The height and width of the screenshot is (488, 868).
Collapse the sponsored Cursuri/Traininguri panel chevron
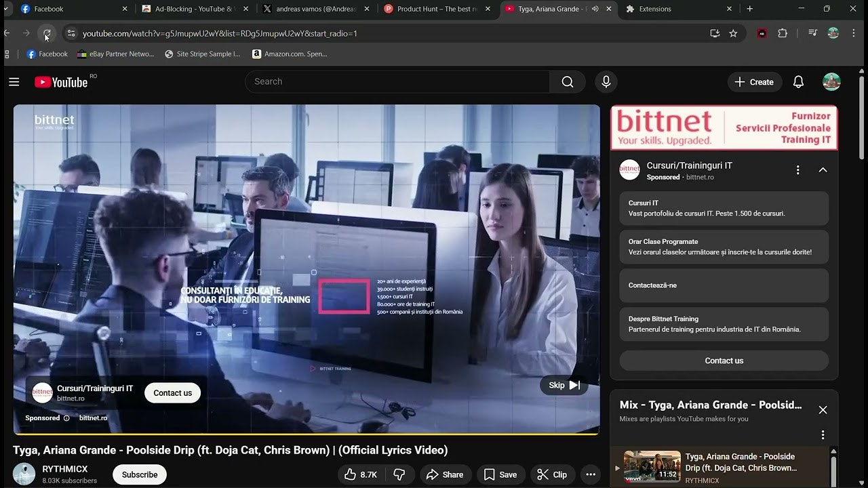(x=823, y=169)
